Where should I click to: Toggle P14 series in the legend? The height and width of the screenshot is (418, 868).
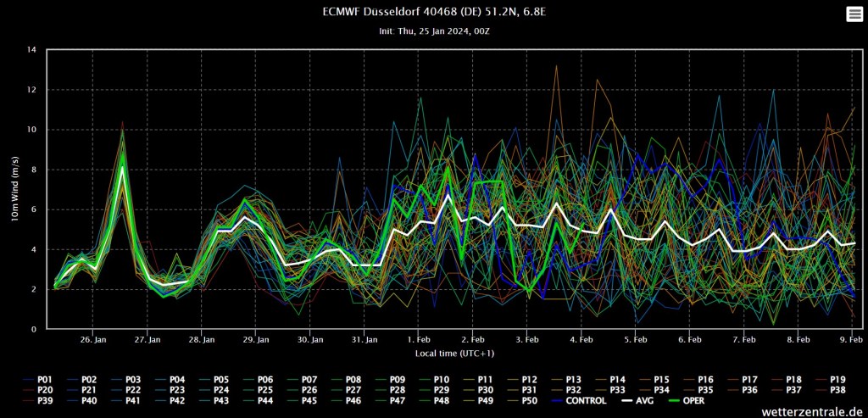point(616,379)
